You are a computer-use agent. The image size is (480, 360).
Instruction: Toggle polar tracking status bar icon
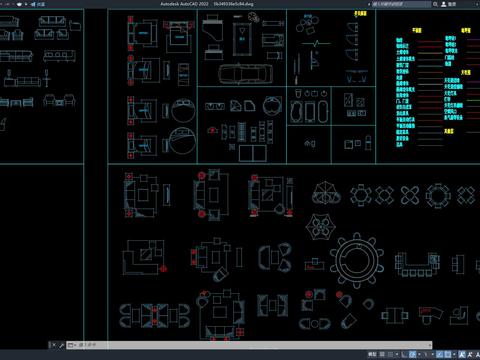412,354
